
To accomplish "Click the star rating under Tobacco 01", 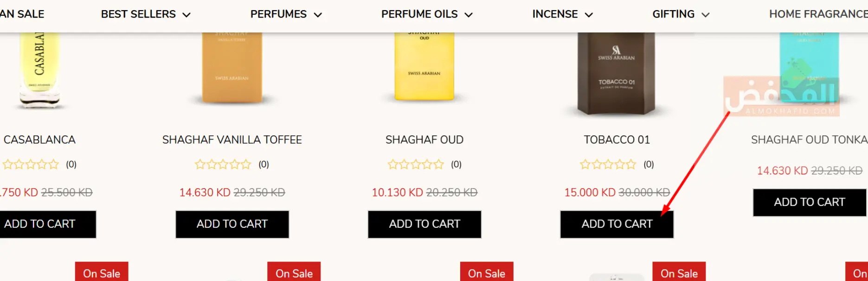I will pos(608,164).
